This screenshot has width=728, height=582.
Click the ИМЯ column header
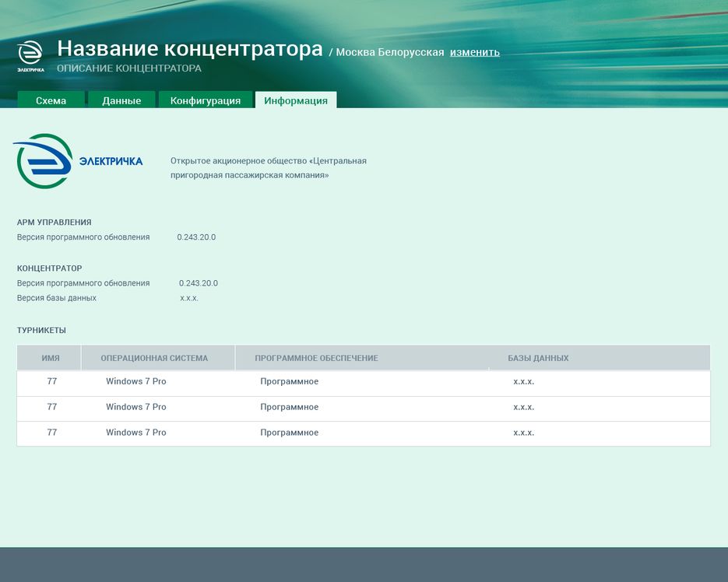(x=51, y=358)
